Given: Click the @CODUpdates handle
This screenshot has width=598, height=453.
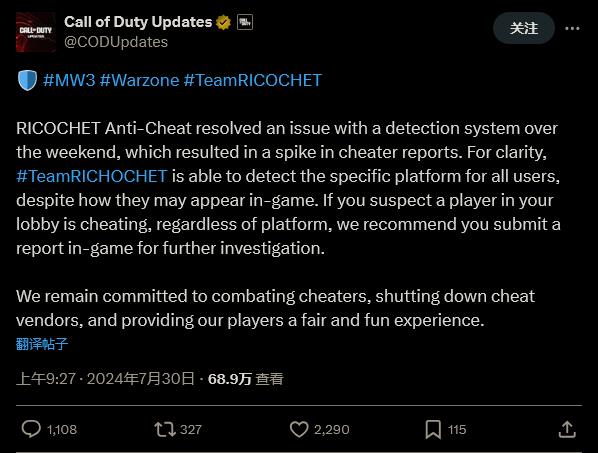Looking at the screenshot, I should point(116,42).
